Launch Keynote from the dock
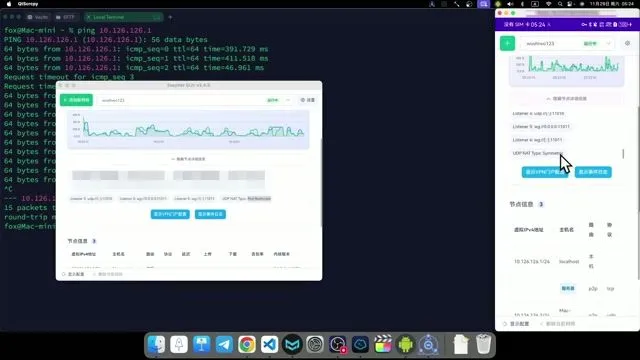This screenshot has width=640, height=360. pos(202,344)
